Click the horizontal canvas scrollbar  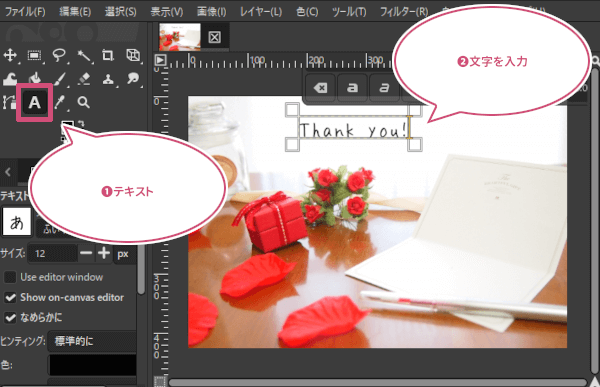point(377,382)
